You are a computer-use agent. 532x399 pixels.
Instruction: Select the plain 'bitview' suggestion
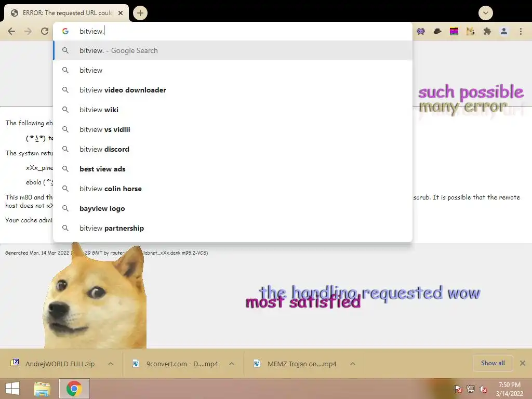coord(233,70)
